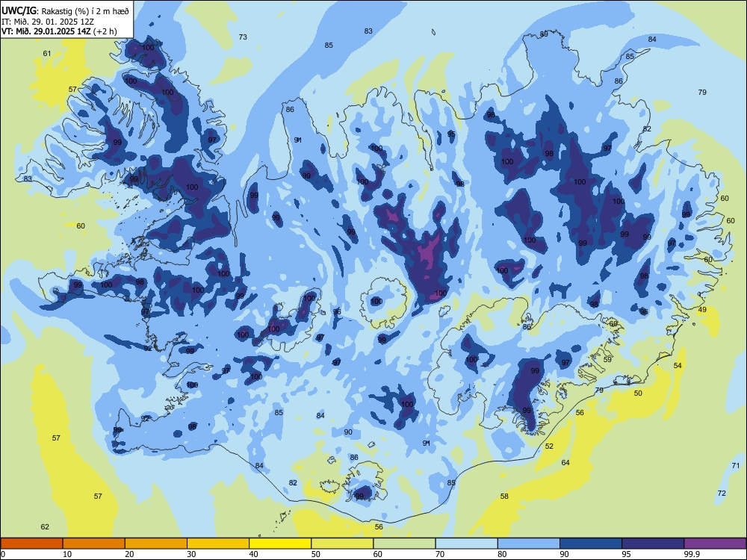747x560 pixels.
Task: Click the 10–20 orange legend swatch
Action: click(94, 544)
